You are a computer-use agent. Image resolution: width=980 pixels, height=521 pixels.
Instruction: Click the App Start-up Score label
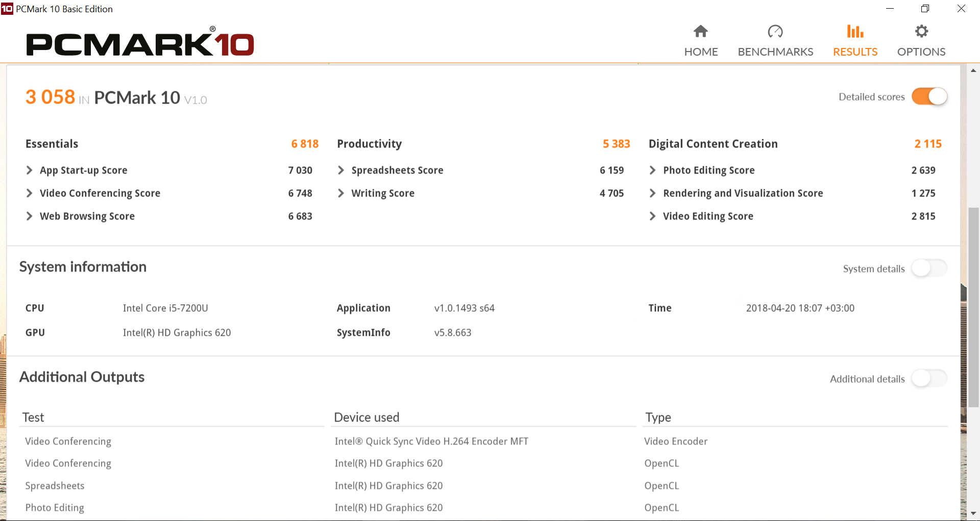pyautogui.click(x=84, y=170)
